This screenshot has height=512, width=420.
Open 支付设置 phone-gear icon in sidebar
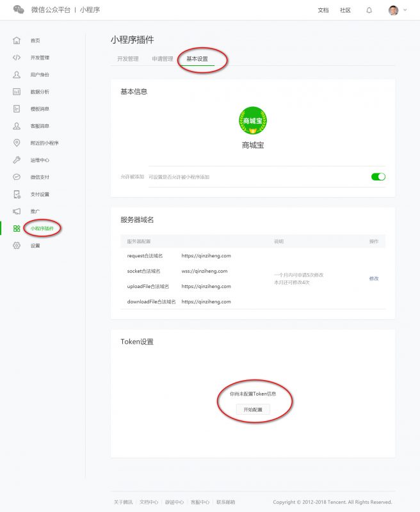click(17, 195)
